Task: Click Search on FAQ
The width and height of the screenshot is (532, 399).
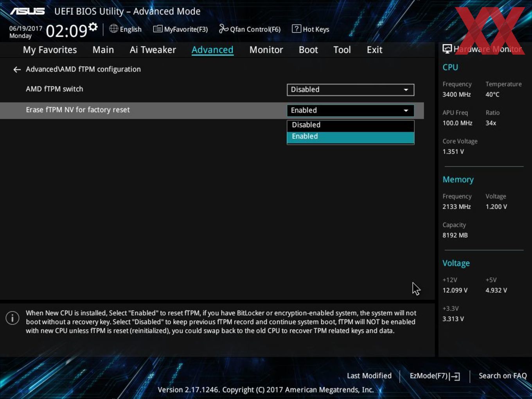Action: click(503, 376)
